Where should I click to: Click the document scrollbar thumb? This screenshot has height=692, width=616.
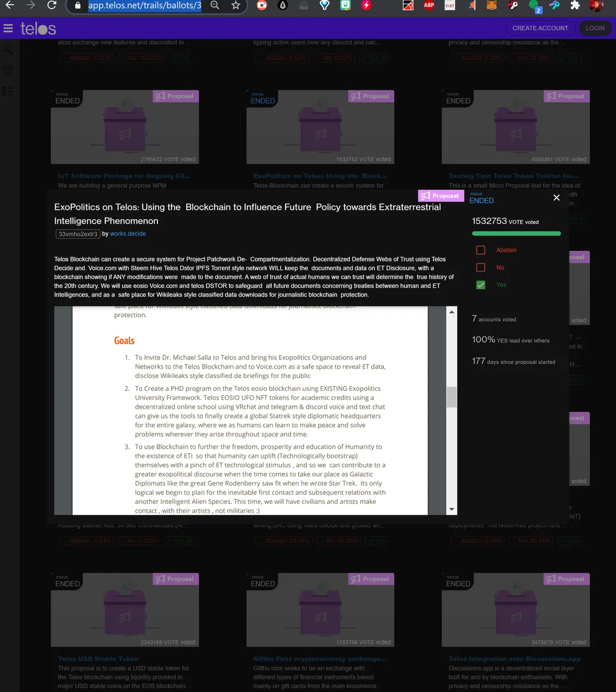pyautogui.click(x=452, y=397)
